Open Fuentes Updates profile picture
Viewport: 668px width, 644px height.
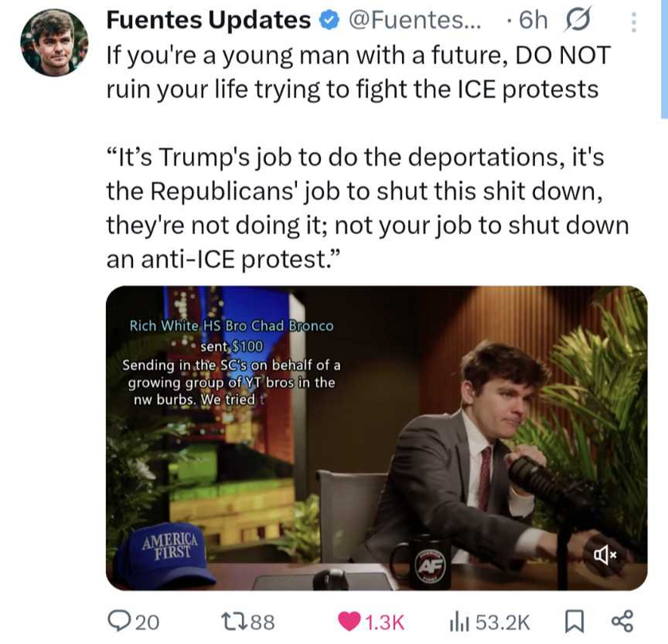54,43
